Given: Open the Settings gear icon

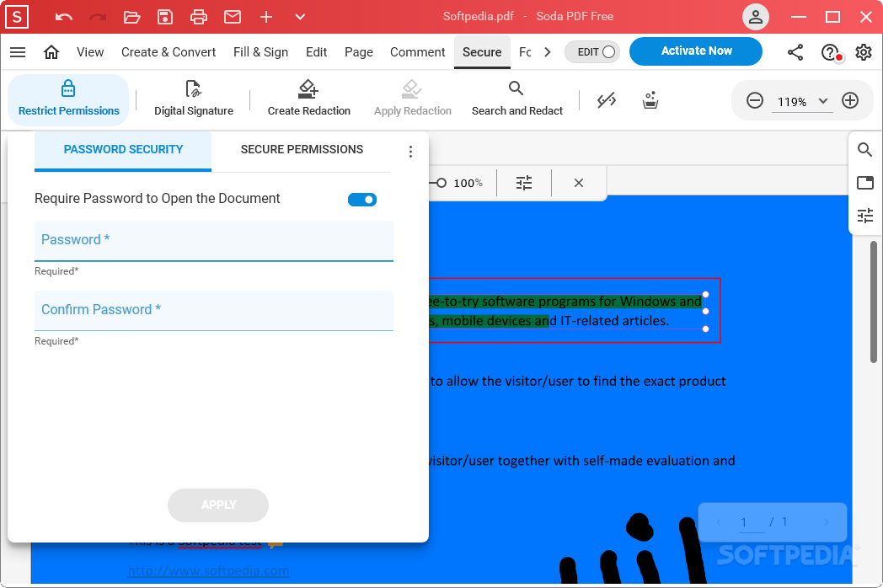Looking at the screenshot, I should tap(864, 52).
